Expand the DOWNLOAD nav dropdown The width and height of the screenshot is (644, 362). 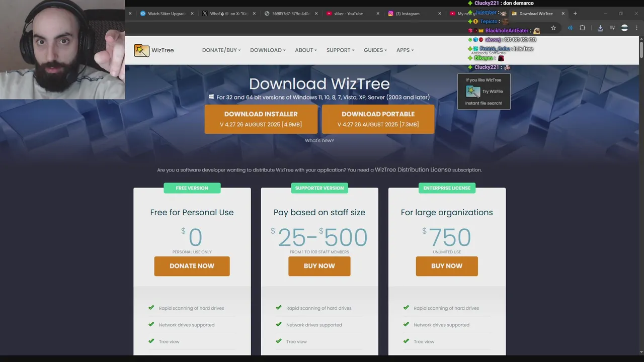coord(268,50)
